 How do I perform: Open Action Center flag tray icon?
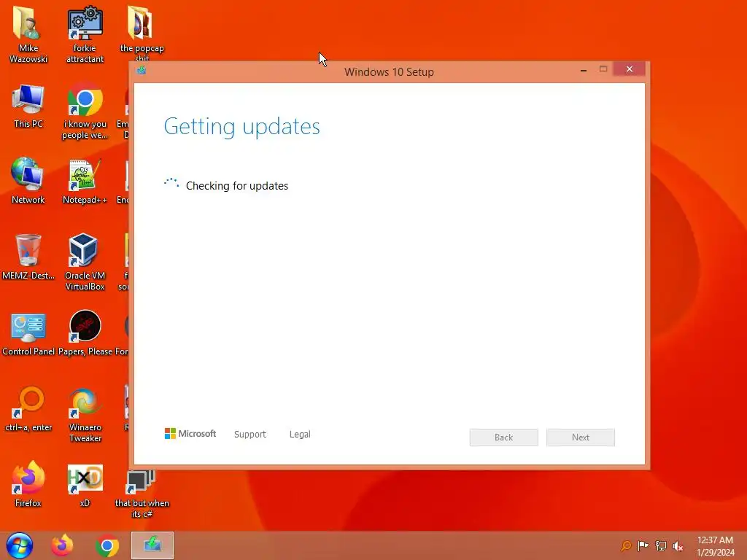click(x=643, y=545)
